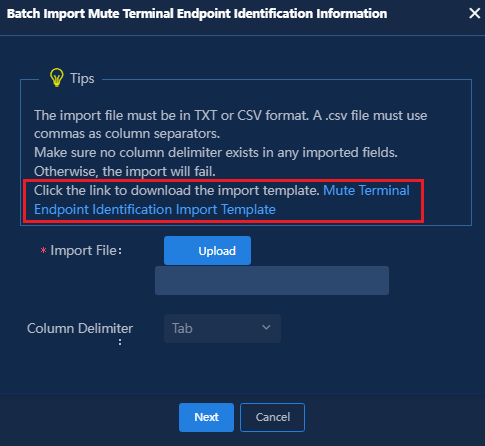This screenshot has height=446, width=485.
Task: Click the chevron arrow in the Tab dropdown
Action: [266, 328]
